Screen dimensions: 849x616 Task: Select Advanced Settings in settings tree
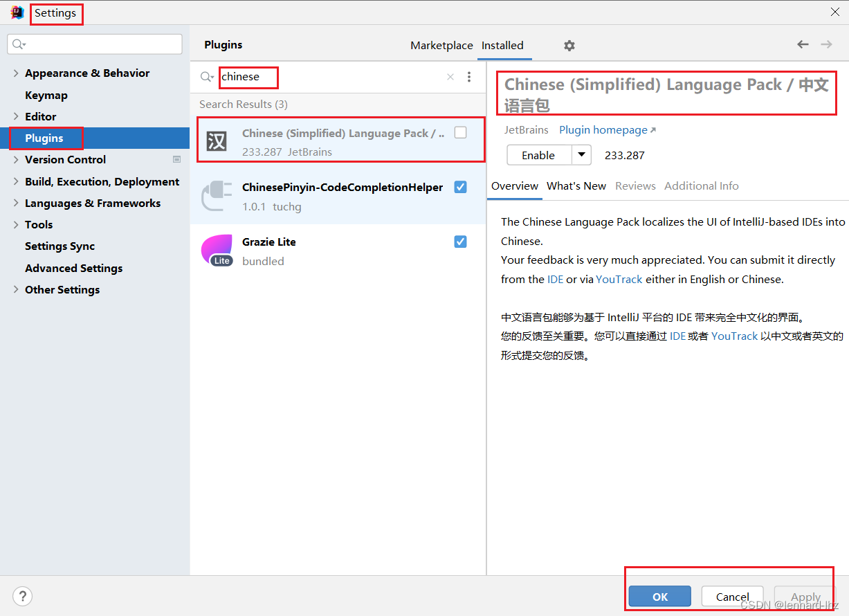click(73, 268)
